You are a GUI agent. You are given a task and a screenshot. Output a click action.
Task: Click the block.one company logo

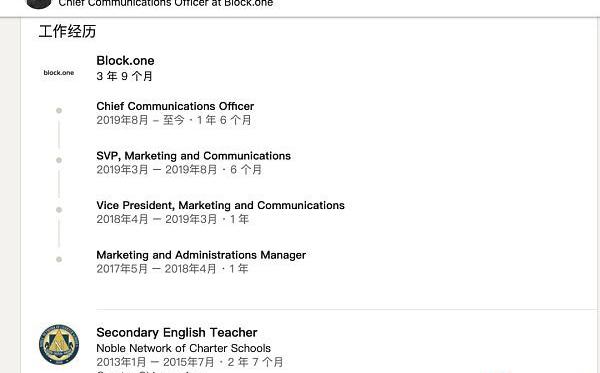coord(59,73)
